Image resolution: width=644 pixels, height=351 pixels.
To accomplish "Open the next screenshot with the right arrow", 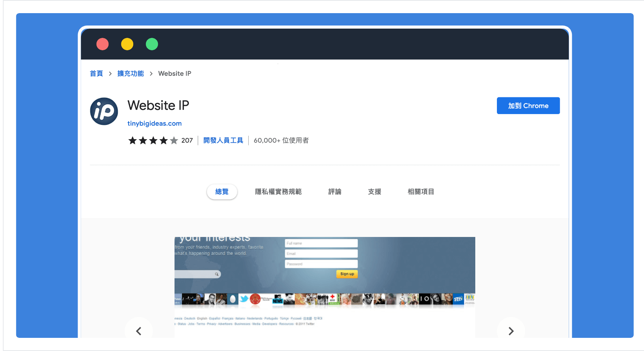I will pyautogui.click(x=511, y=331).
